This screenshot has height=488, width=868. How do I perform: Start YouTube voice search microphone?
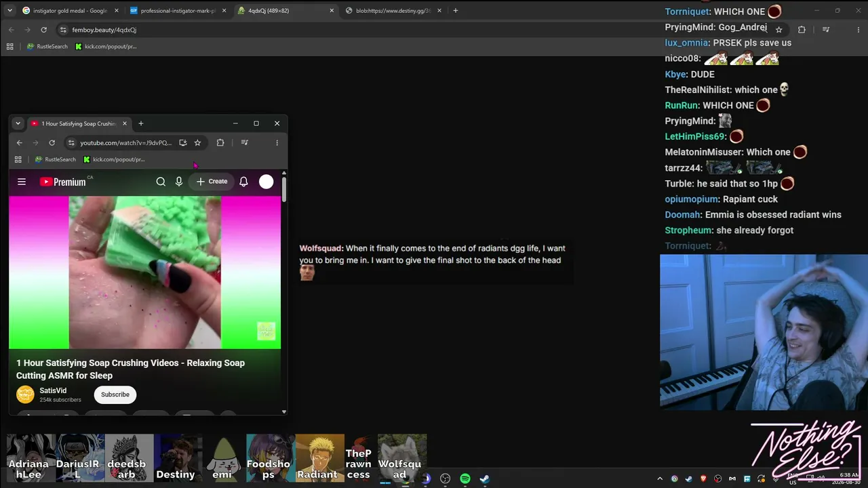[179, 182]
